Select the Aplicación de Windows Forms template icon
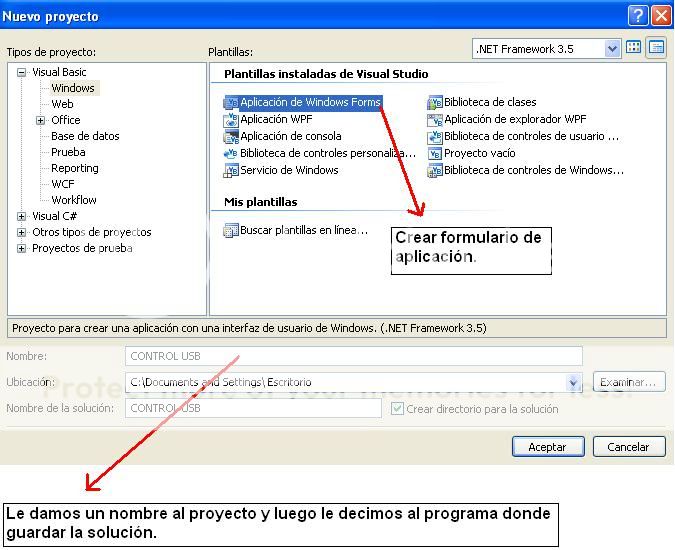Screen dimensions: 675x550 tap(231, 102)
